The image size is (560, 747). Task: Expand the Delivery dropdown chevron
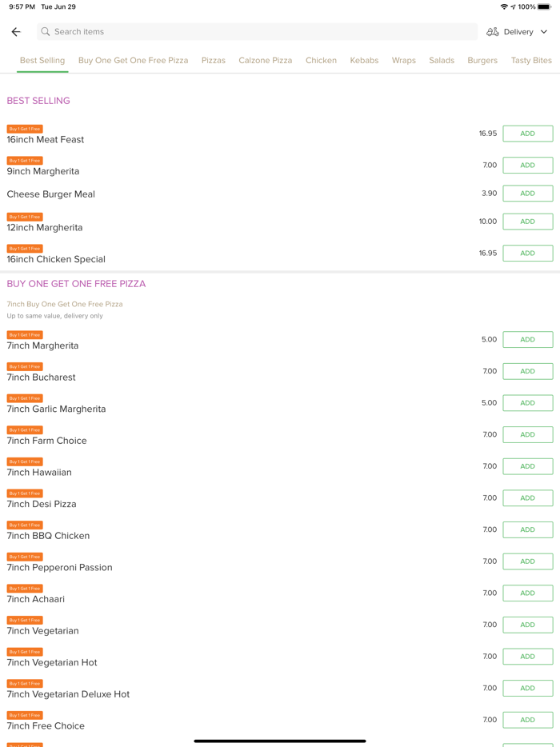[544, 32]
